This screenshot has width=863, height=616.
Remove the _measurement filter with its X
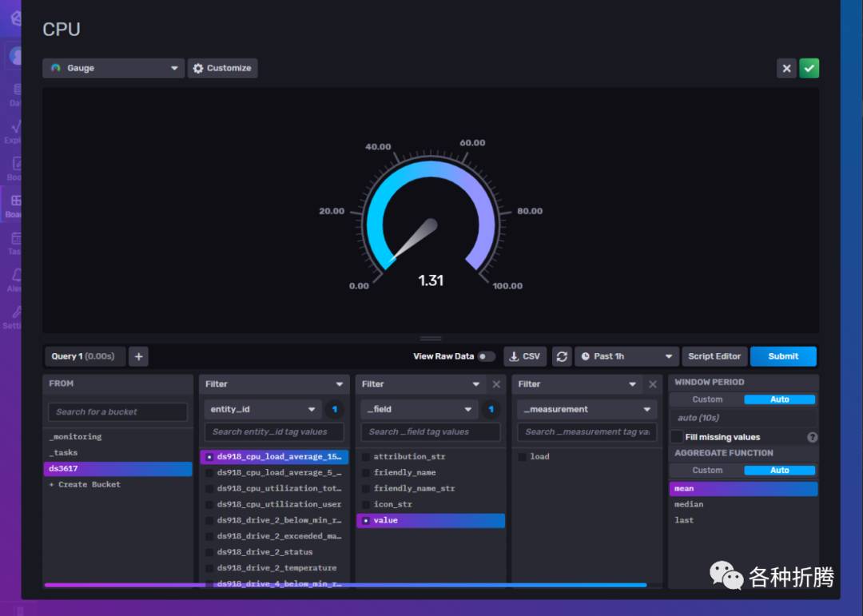pos(653,384)
